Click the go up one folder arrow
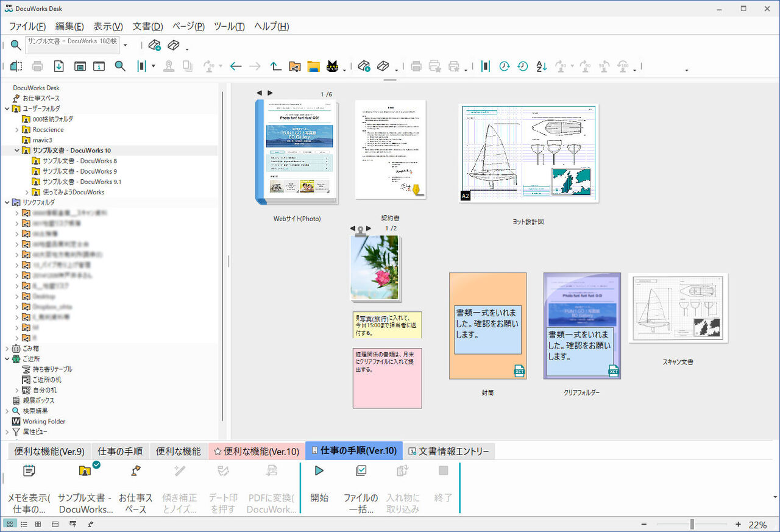This screenshot has height=532, width=780. coord(275,66)
